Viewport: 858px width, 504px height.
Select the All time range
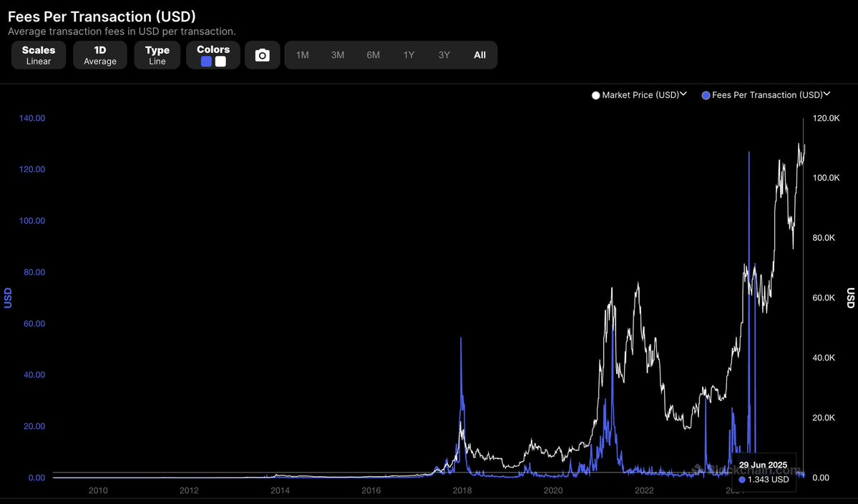(479, 55)
